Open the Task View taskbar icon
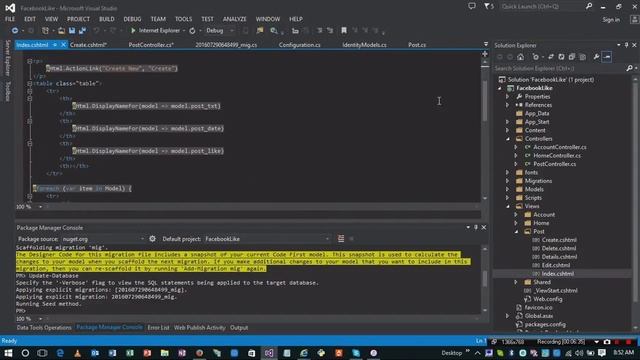Image resolution: width=640 pixels, height=360 pixels. [x=42, y=353]
